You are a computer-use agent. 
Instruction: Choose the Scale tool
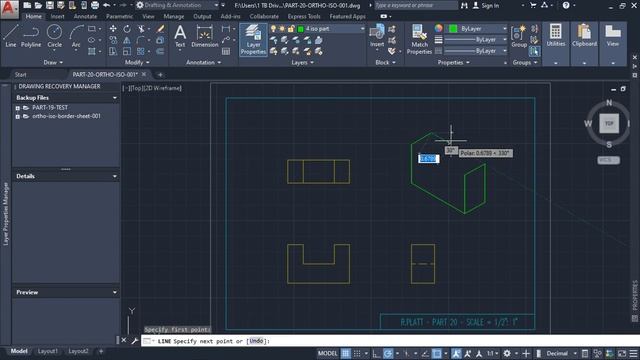(x=127, y=51)
